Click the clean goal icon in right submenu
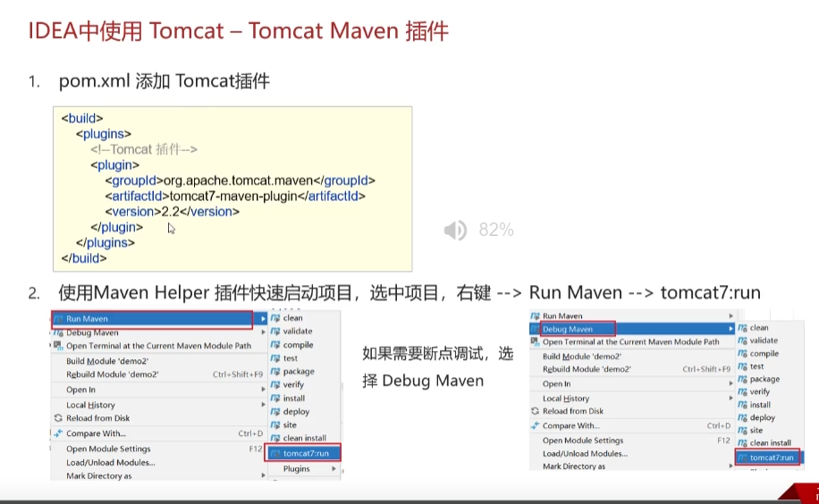 [x=742, y=327]
